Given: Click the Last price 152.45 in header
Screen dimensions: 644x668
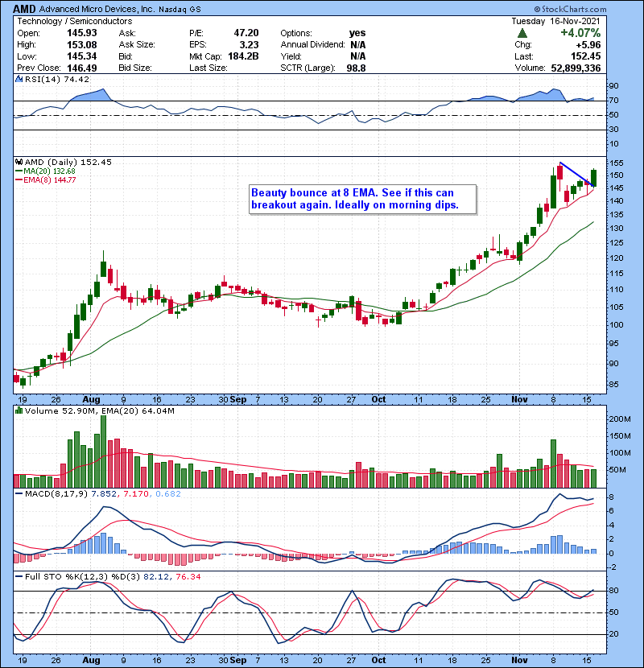Looking at the screenshot, I should click(585, 56).
